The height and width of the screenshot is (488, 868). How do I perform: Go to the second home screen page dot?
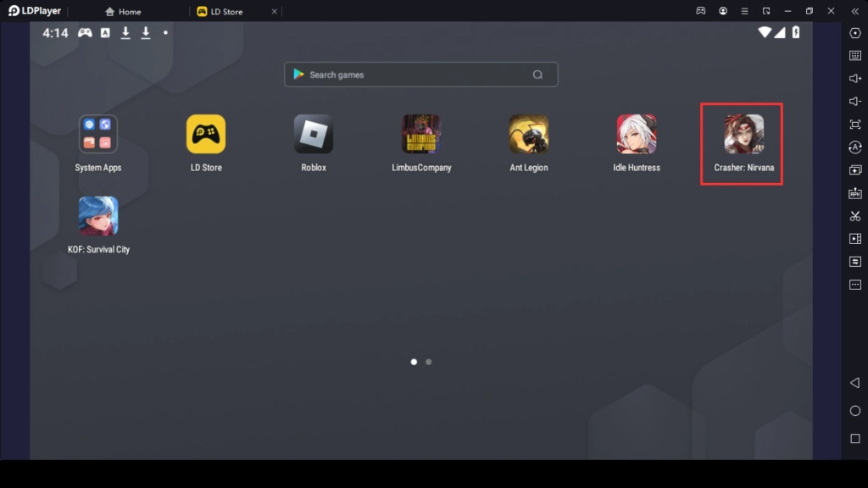pos(429,362)
